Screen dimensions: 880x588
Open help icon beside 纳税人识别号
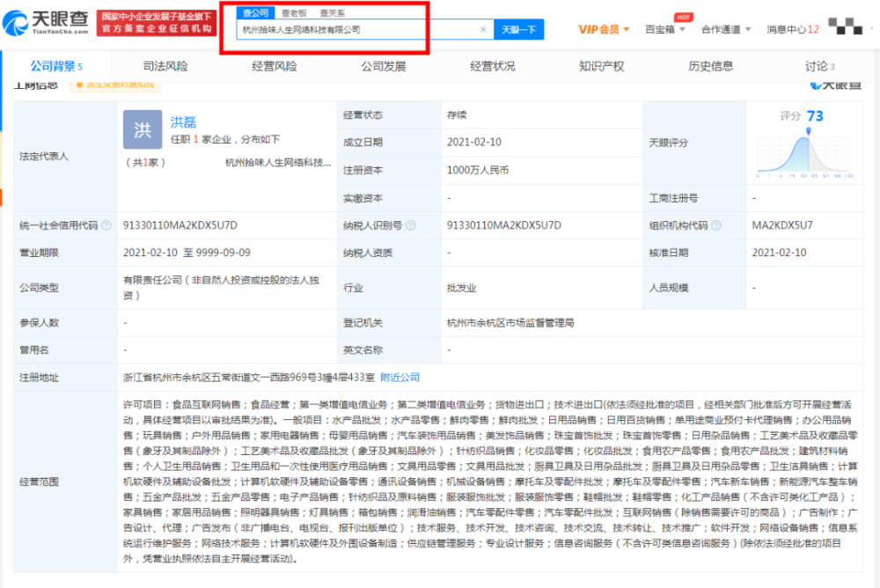411,225
